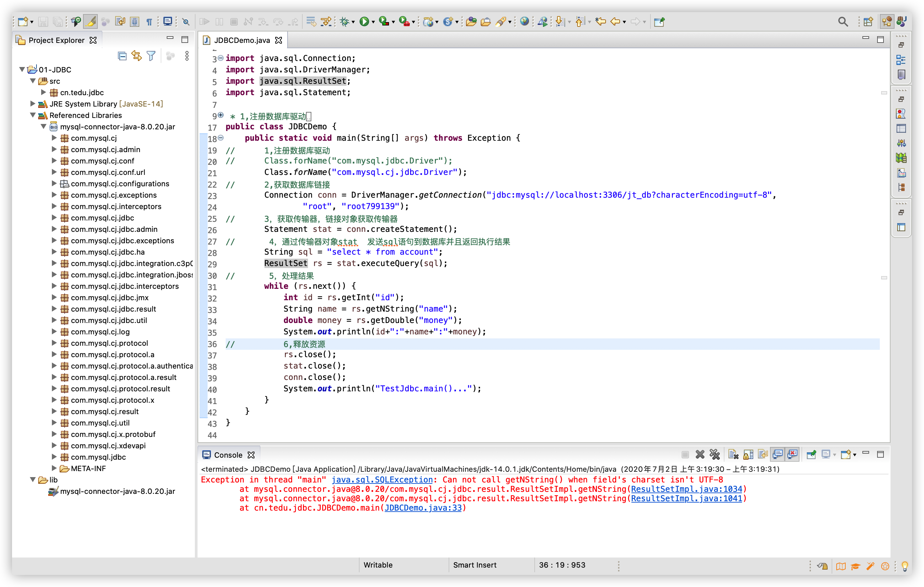
Task: Click the Skip All Breakpoints icon
Action: pyautogui.click(x=186, y=21)
